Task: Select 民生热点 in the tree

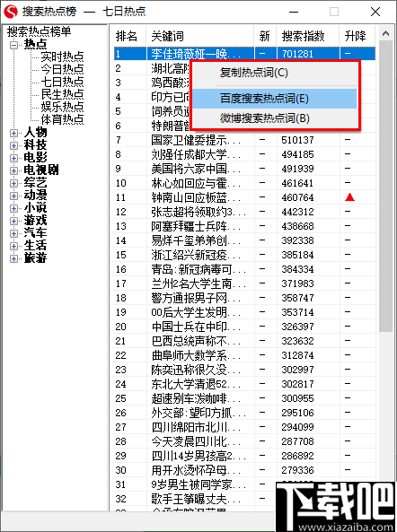Action: [x=62, y=94]
